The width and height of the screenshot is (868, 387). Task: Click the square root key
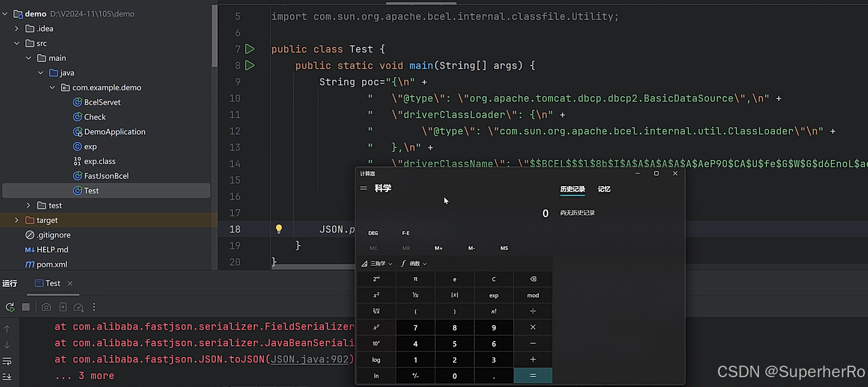coord(377,311)
